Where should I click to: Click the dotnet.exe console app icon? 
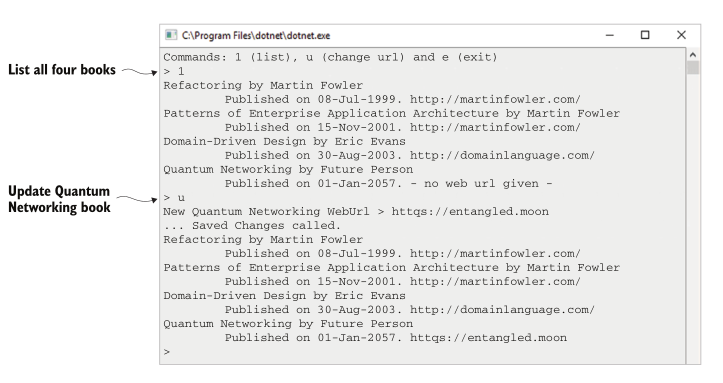(x=171, y=35)
